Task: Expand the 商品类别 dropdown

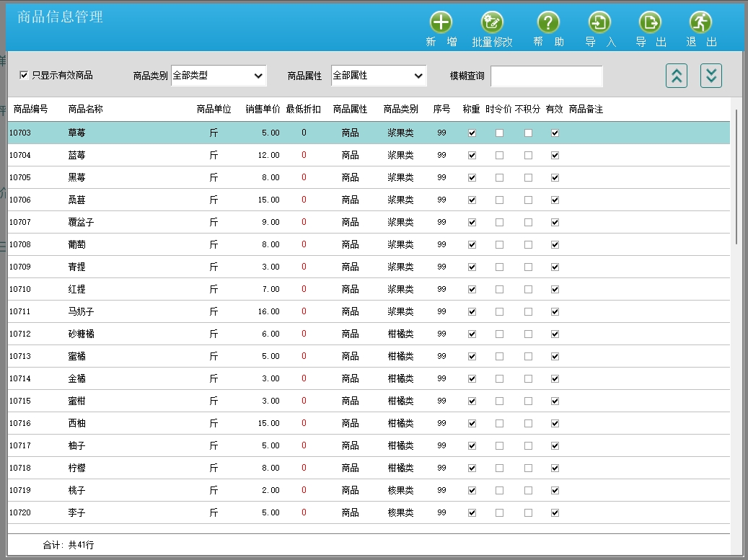Action: point(219,76)
